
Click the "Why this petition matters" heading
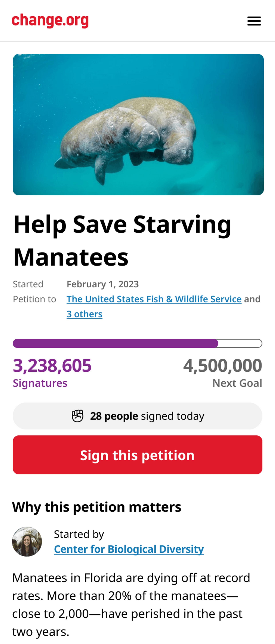(x=97, y=507)
